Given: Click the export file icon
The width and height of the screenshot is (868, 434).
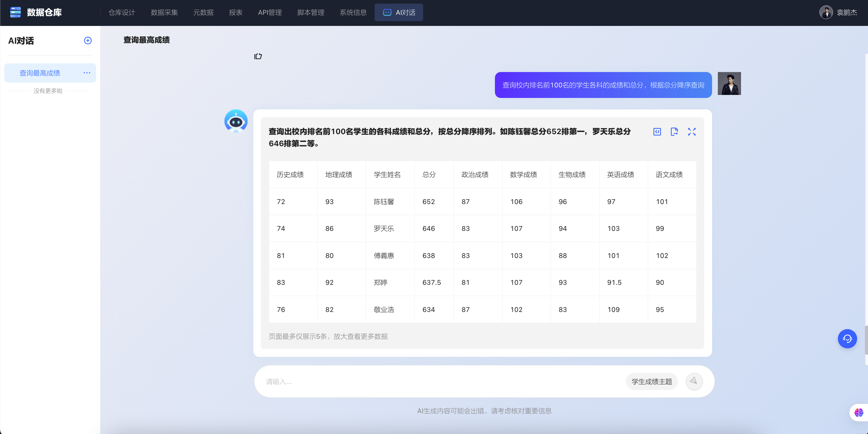Looking at the screenshot, I should (x=674, y=132).
